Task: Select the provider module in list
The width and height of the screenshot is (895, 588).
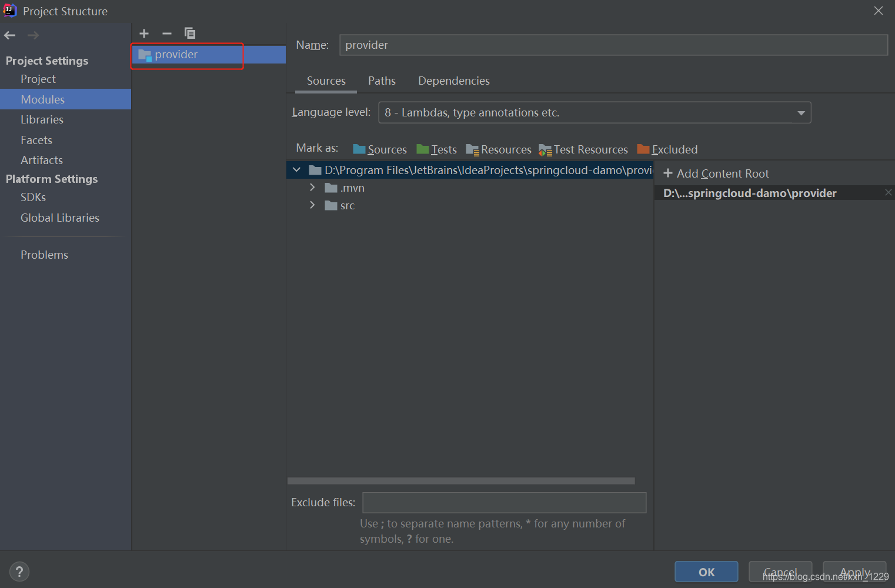Action: point(209,55)
